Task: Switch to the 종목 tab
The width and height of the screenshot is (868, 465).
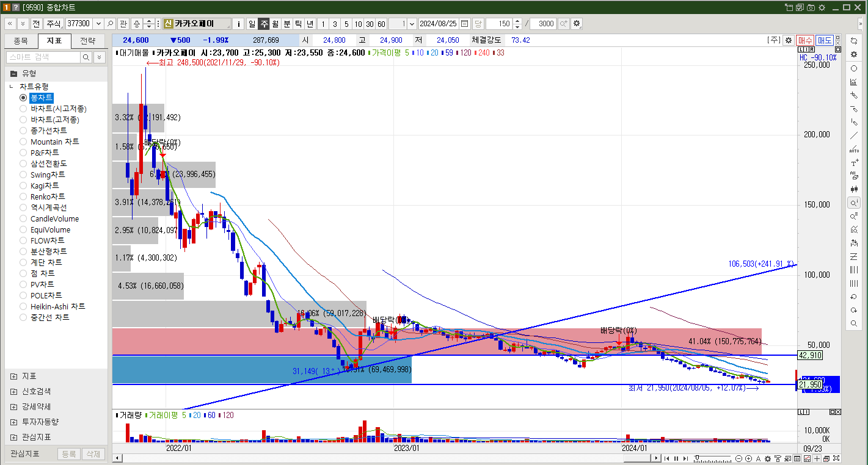Action: 21,41
